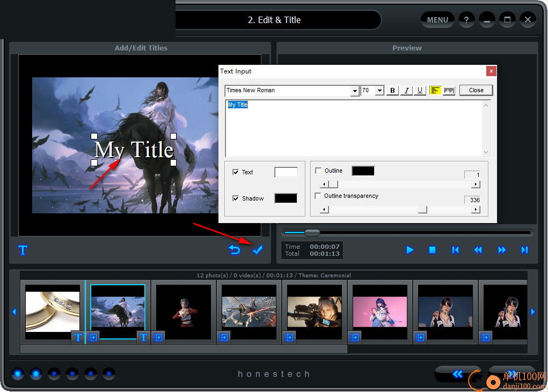The width and height of the screenshot is (548, 392).
Task: Skip to the next clip
Action: coord(524,250)
